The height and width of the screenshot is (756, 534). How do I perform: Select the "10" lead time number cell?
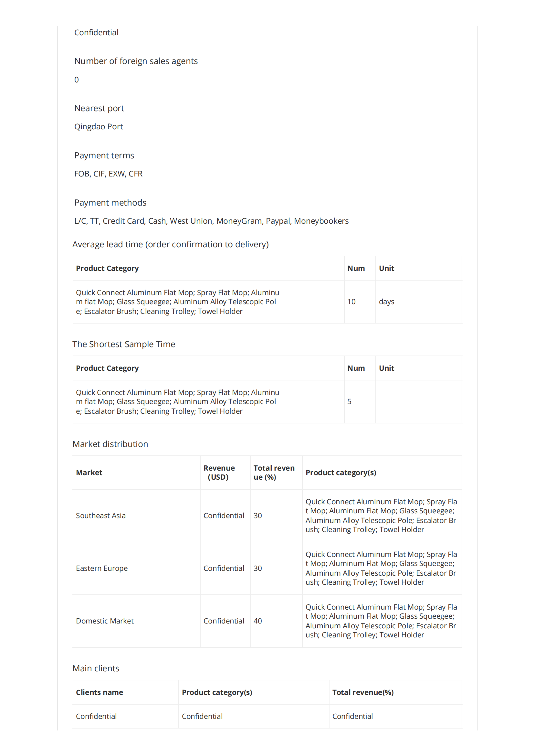point(351,302)
